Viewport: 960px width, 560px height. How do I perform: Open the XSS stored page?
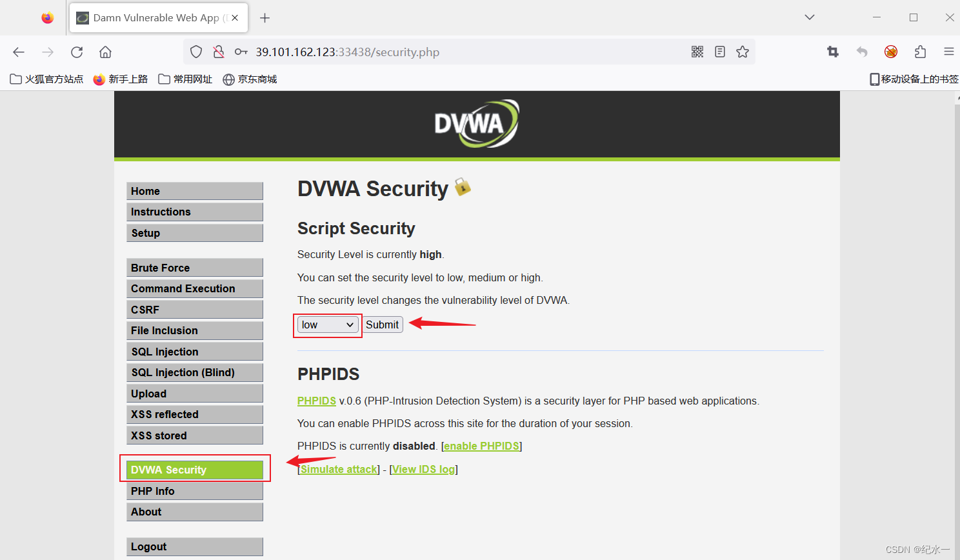195,435
